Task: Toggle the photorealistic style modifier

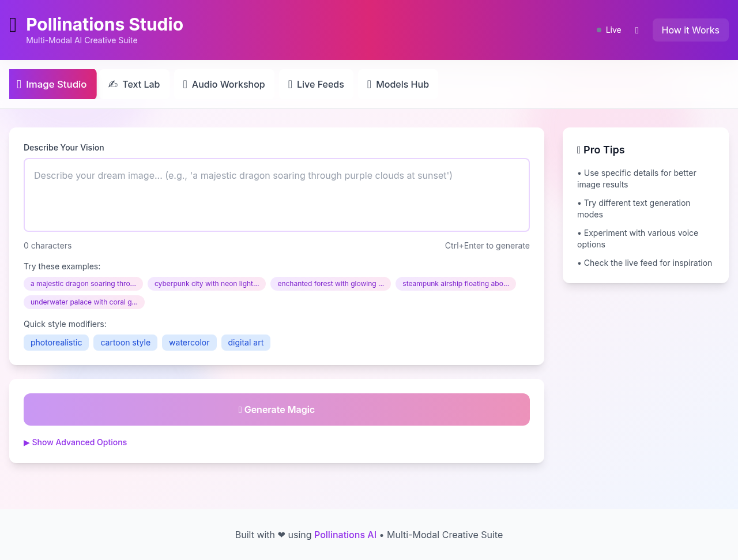Action: [x=56, y=343]
